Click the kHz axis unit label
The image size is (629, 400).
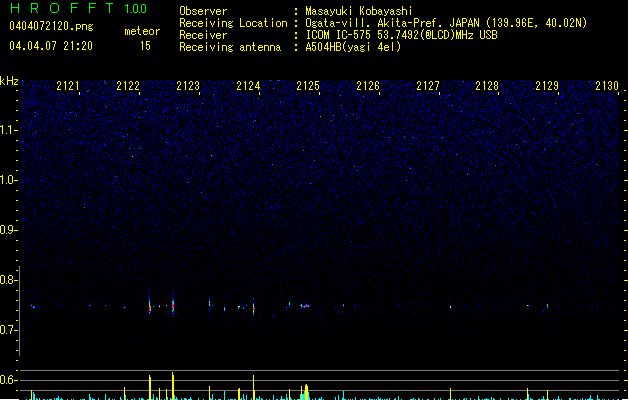pyautogui.click(x=9, y=81)
